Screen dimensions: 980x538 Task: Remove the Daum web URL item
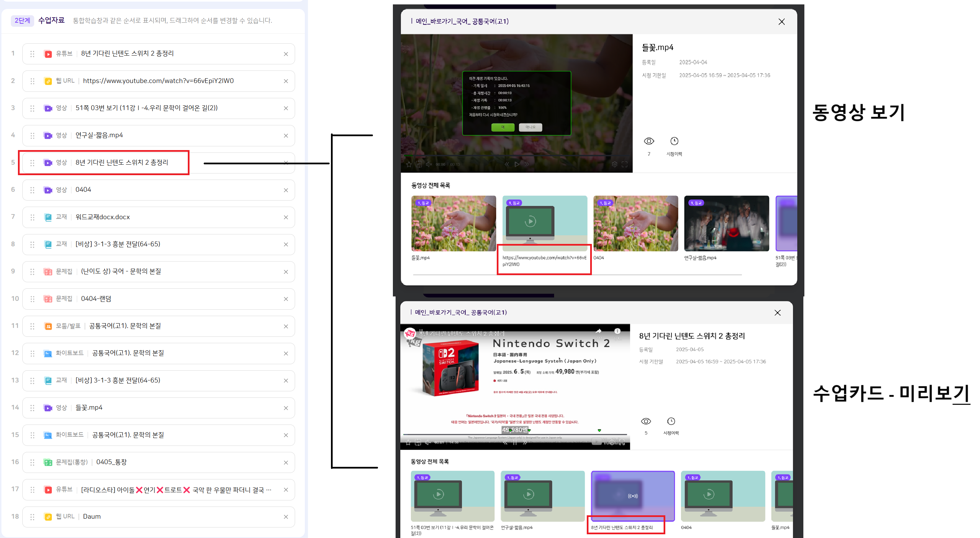286,517
